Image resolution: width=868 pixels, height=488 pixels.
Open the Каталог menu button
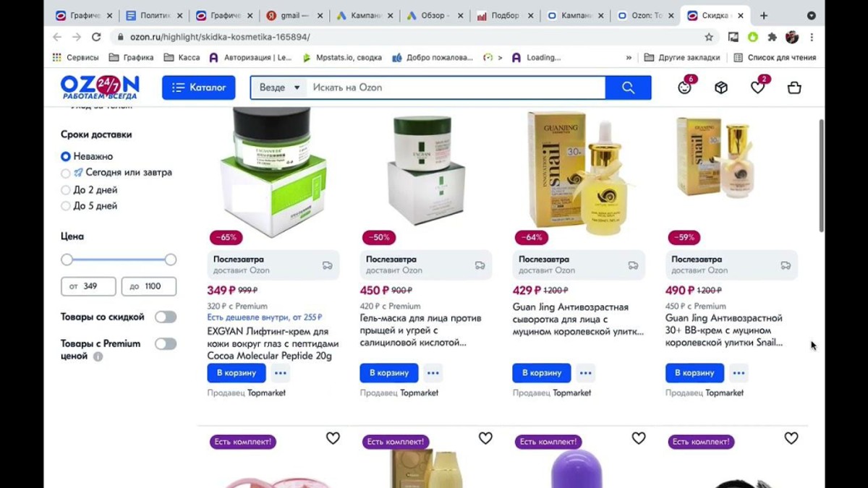(198, 87)
